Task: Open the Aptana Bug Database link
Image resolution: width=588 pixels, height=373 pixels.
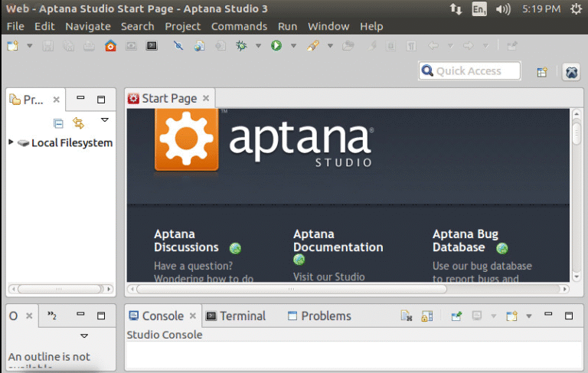Action: [x=465, y=240]
